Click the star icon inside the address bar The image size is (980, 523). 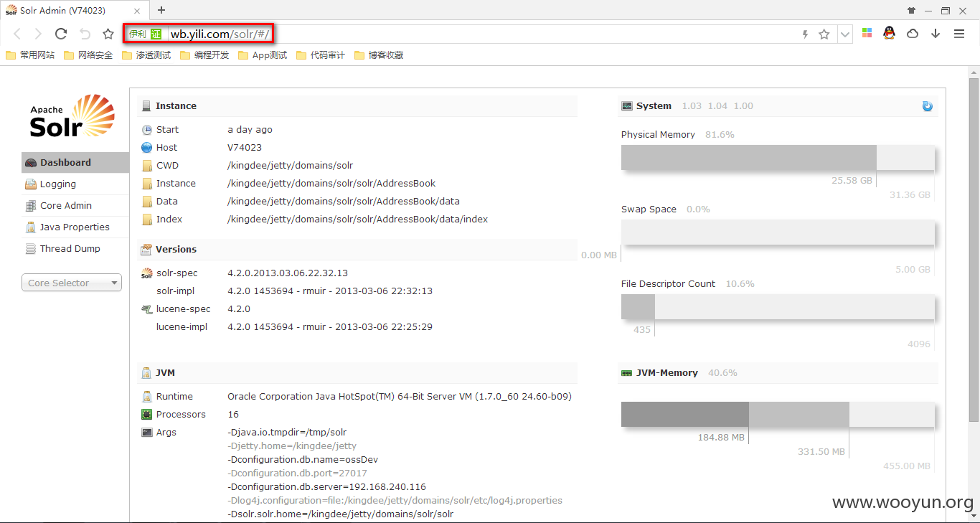pyautogui.click(x=824, y=34)
